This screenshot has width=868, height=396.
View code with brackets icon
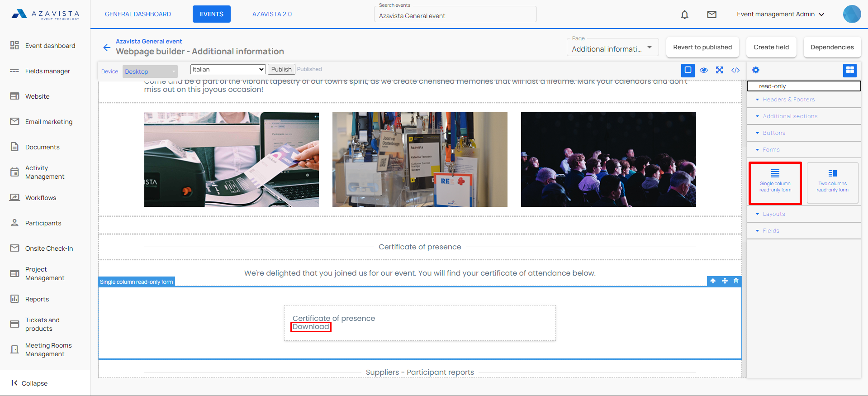coord(735,70)
